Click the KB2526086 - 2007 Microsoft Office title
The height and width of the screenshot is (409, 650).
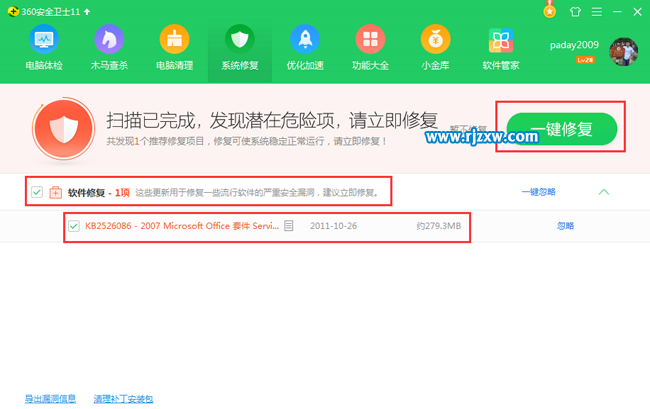[182, 226]
